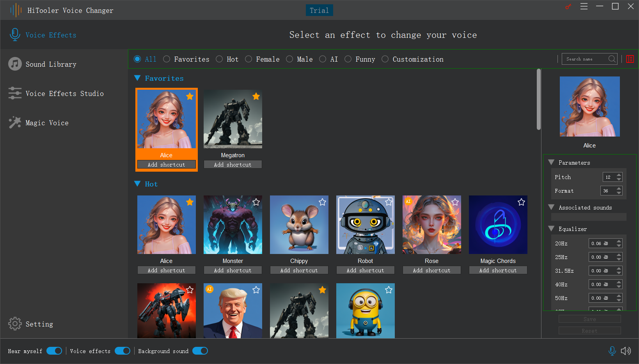This screenshot has width=639, height=364.
Task: Click the Sound Library music note icon
Action: (15, 64)
